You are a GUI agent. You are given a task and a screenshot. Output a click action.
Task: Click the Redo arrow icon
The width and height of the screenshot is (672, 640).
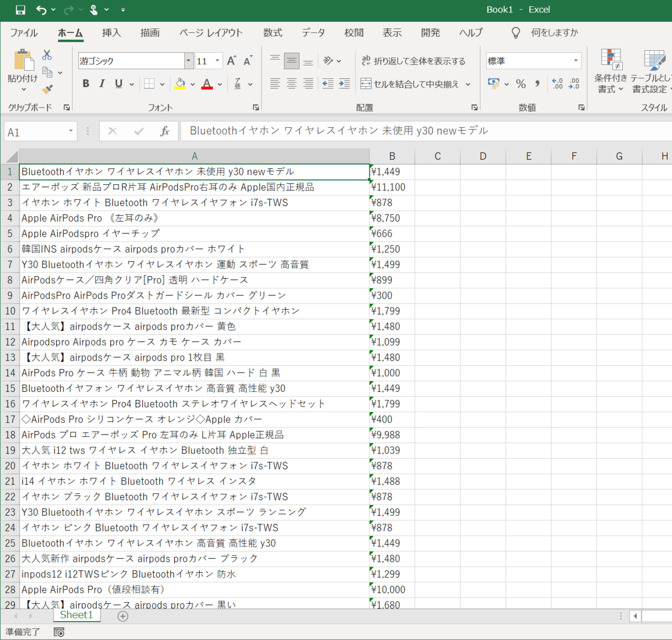pos(68,10)
